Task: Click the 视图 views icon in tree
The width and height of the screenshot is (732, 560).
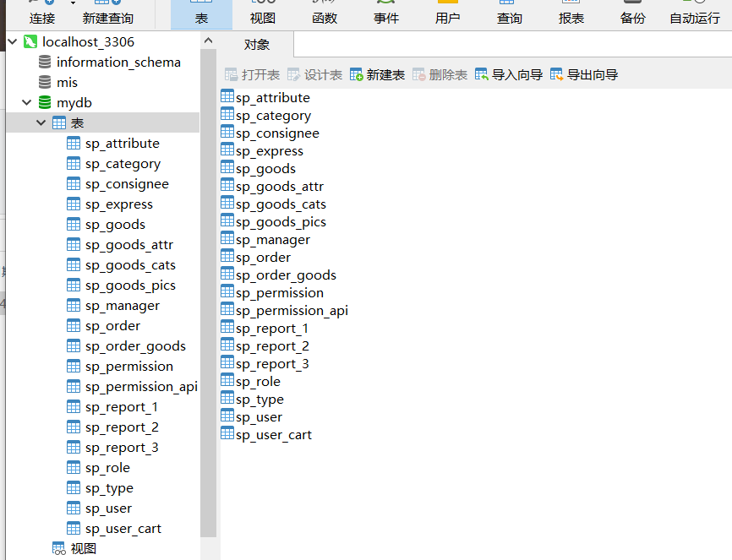Action: pyautogui.click(x=59, y=548)
